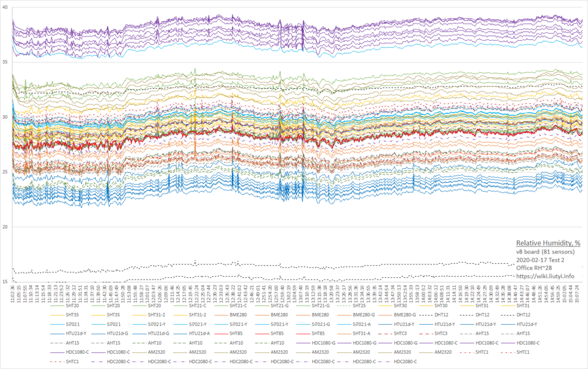Click x-axis time label 13:42:14

[x=380, y=294]
